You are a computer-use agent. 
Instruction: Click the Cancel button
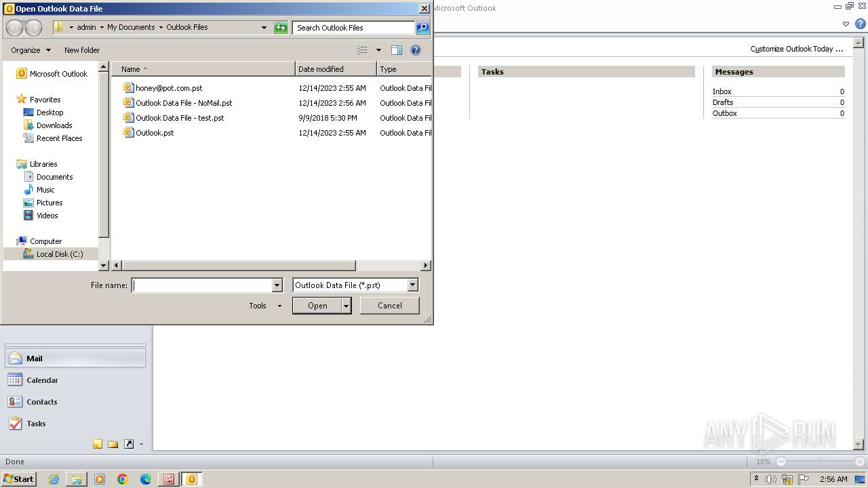[389, 306]
